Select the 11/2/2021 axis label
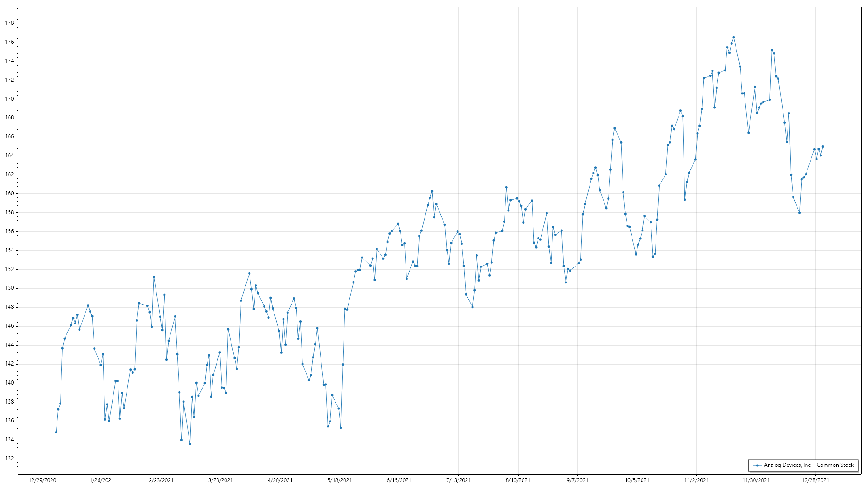The height and width of the screenshot is (488, 868). point(696,480)
